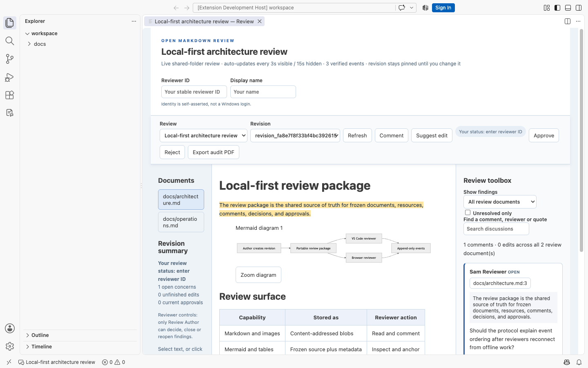Screen dimensions: 588x368
Task: Open the chat dropdown arrow in title bar
Action: coord(412,8)
